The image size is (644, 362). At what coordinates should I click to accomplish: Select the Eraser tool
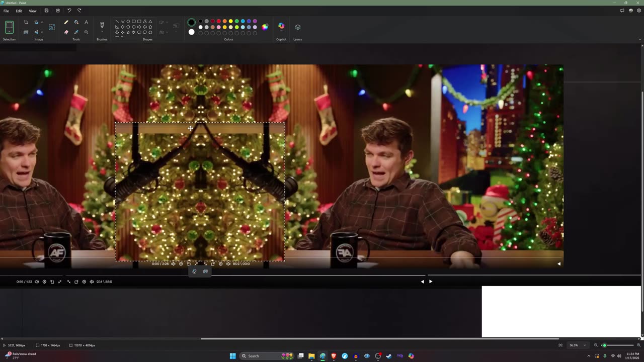click(66, 32)
